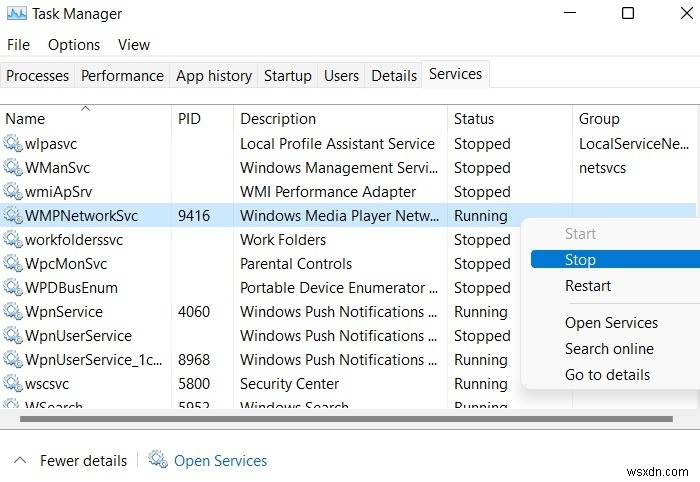This screenshot has width=700, height=482.
Task: Click the gear icon beside WpcMonSvc
Action: coord(12,263)
